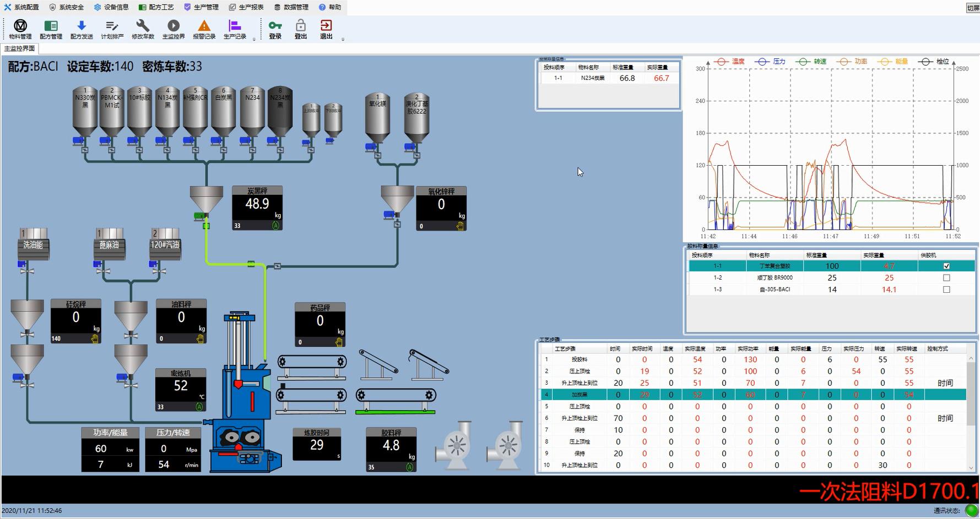Screen dimensions: 980x519
Task: Open the 配方工艺 menu
Action: pyautogui.click(x=156, y=7)
